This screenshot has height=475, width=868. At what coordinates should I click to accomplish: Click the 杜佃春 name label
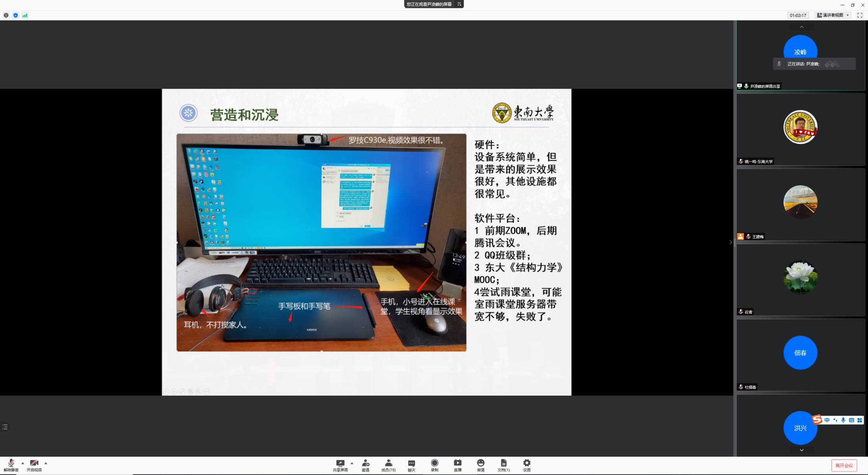coord(750,387)
